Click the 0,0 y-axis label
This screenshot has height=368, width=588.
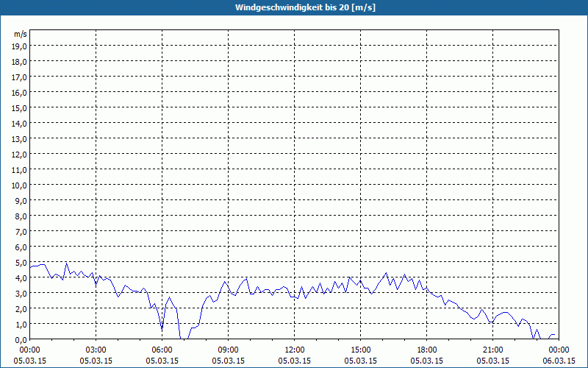[21, 340]
